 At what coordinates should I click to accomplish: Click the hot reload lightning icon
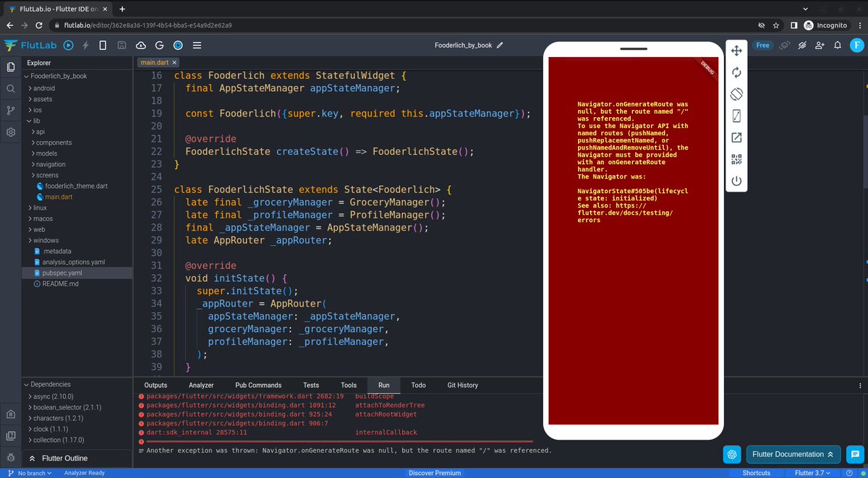[x=86, y=45]
